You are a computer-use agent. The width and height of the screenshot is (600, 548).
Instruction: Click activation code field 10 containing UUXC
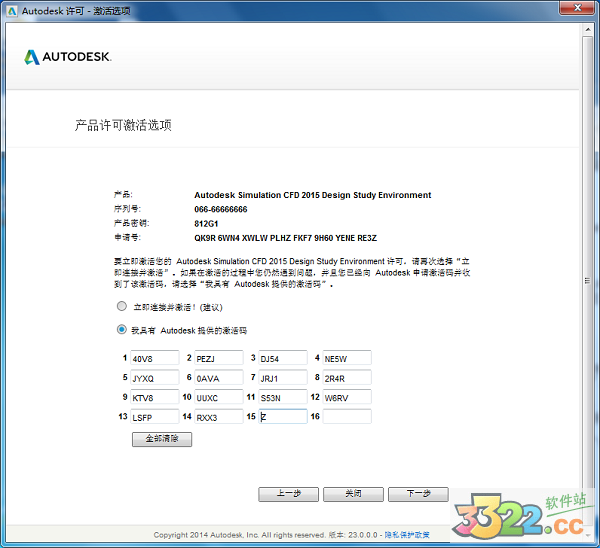coord(218,397)
